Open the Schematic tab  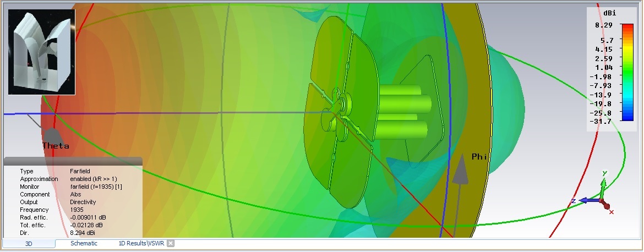[x=84, y=243]
